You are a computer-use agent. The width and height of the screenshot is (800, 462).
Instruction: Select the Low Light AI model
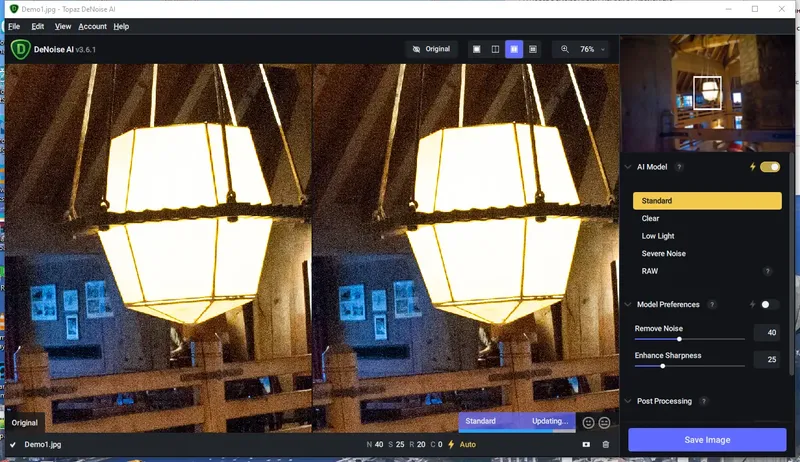[x=707, y=236]
